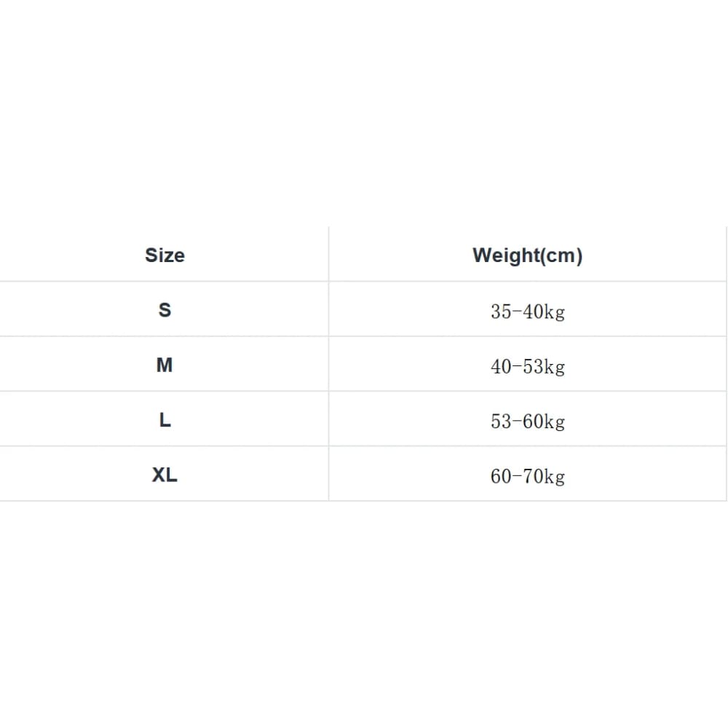The image size is (728, 728).
Task: Click the column divider in the L row
Action: (x=328, y=420)
